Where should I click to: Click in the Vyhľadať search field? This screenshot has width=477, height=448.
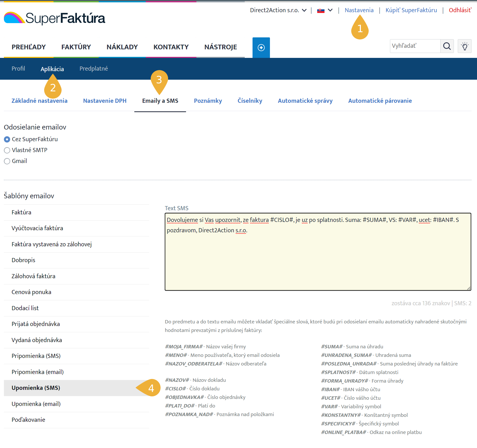pos(415,46)
